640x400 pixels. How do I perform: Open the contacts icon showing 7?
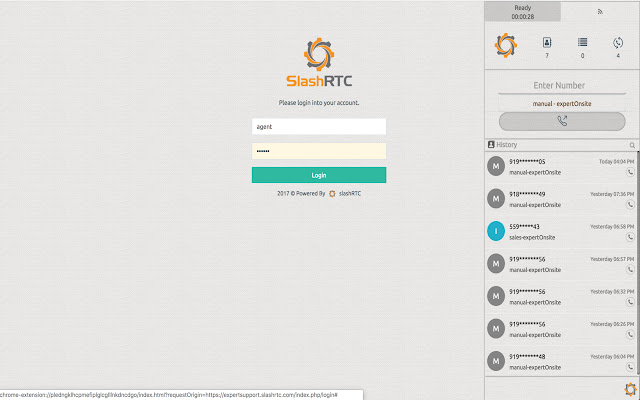(x=547, y=42)
